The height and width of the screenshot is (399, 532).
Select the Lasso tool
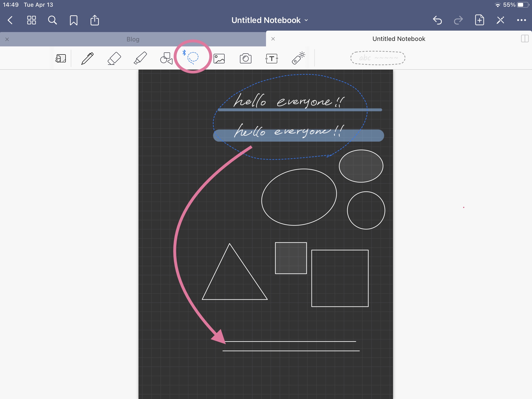click(192, 58)
